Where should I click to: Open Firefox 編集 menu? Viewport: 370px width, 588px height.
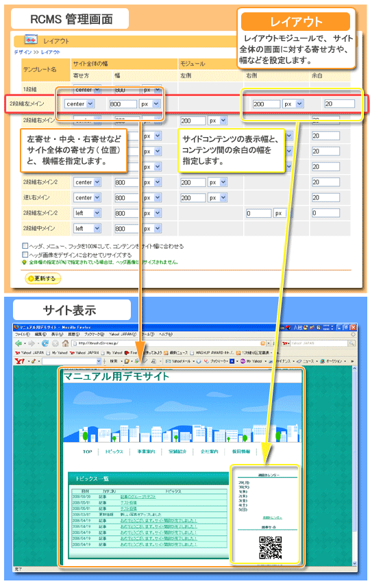pyautogui.click(x=40, y=334)
